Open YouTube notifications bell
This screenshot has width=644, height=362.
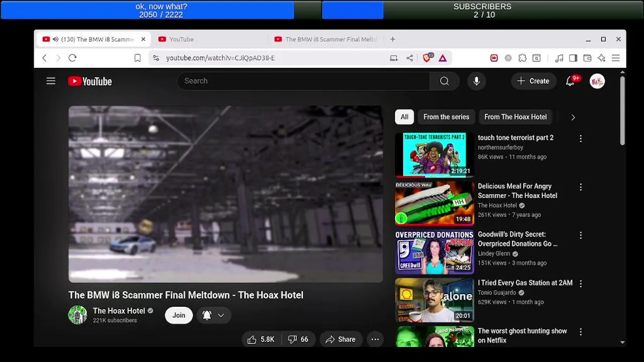570,81
